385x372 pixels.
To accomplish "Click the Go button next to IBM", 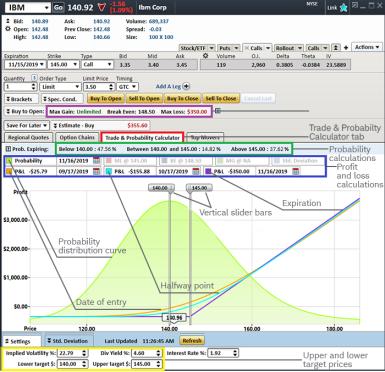I will click(x=58, y=7).
